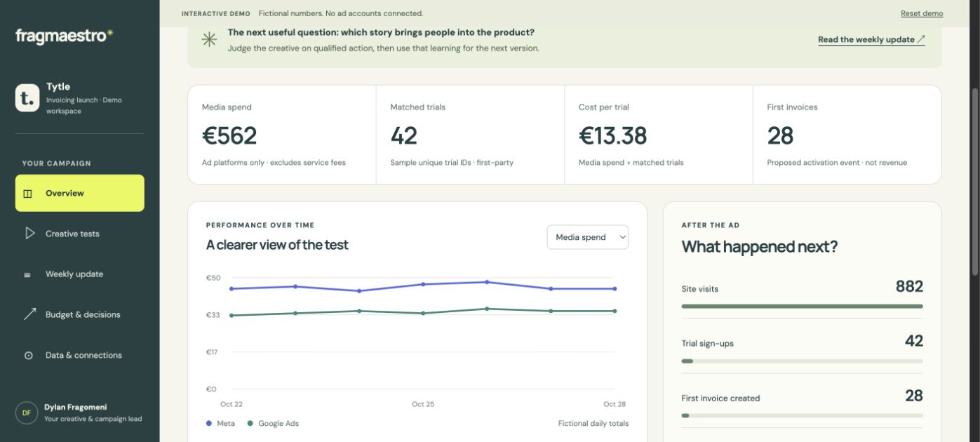Viewport: 980px width, 442px height.
Task: Click the page vertical scrollbar
Action: 975,182
